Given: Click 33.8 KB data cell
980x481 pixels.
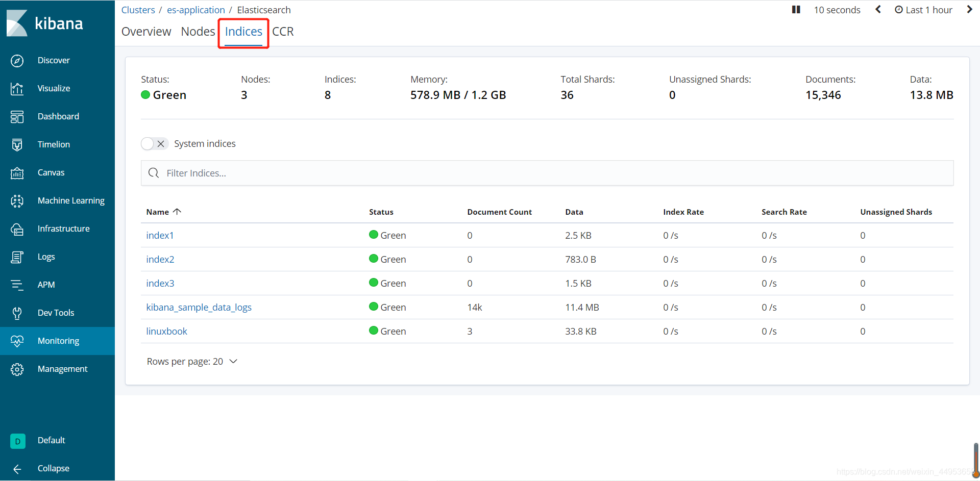Looking at the screenshot, I should coord(581,332).
